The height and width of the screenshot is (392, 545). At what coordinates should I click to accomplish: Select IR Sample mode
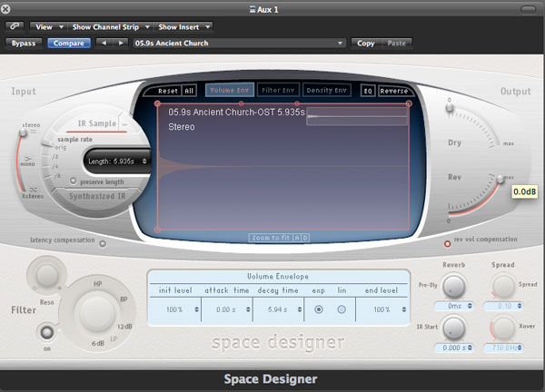tap(97, 123)
